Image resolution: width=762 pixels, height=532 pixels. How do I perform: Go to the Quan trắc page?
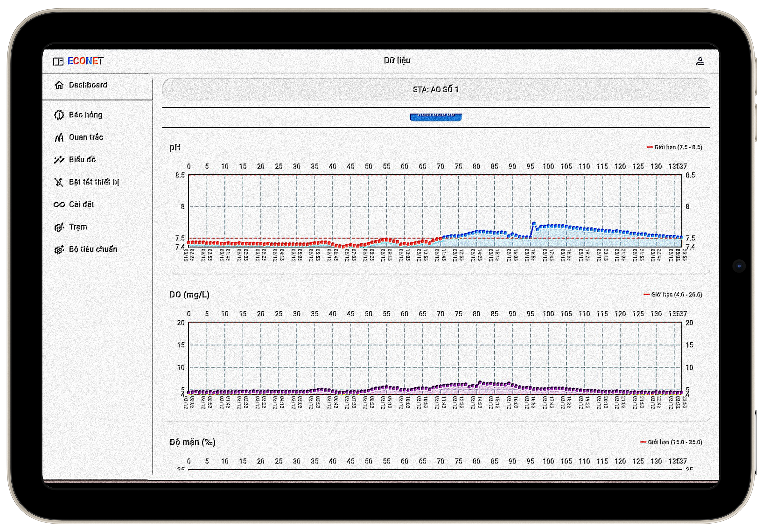pos(86,137)
